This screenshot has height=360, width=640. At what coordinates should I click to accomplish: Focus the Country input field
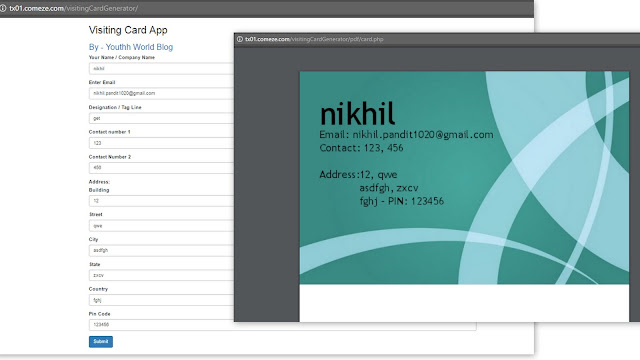(x=162, y=300)
